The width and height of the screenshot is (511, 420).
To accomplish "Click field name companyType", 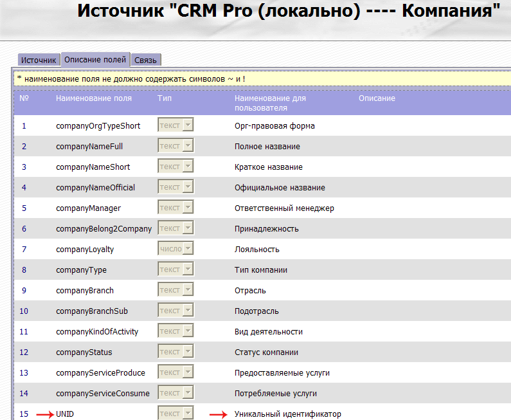I will click(81, 269).
